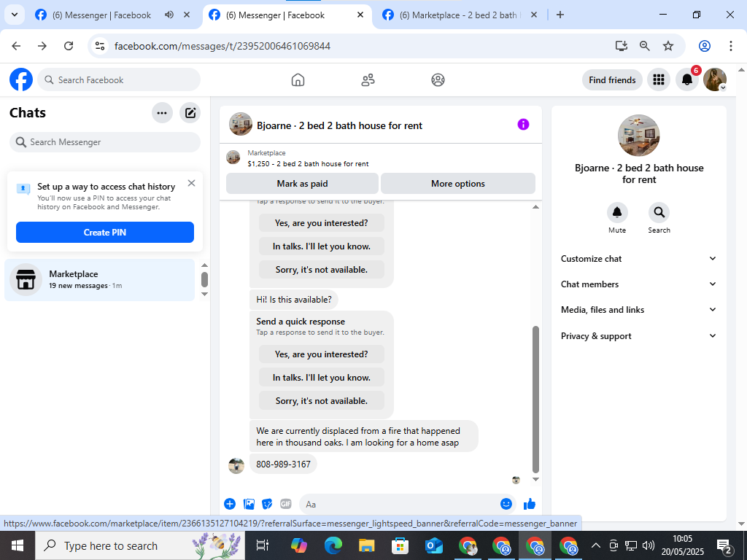
Task: Open a new browser tab
Action: [560, 15]
